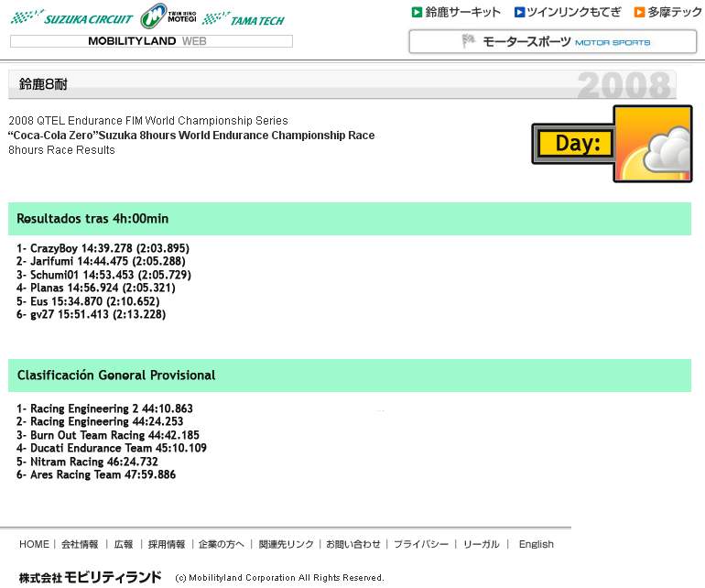
Task: Open 会社情報 footer link
Action: (80, 544)
